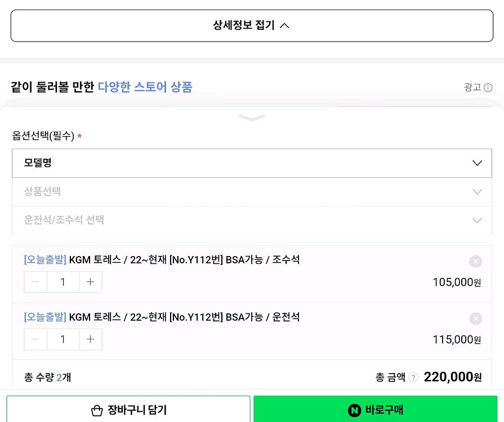504x422 pixels.
Task: Click the ad info icon beside 광고
Action: 488,88
